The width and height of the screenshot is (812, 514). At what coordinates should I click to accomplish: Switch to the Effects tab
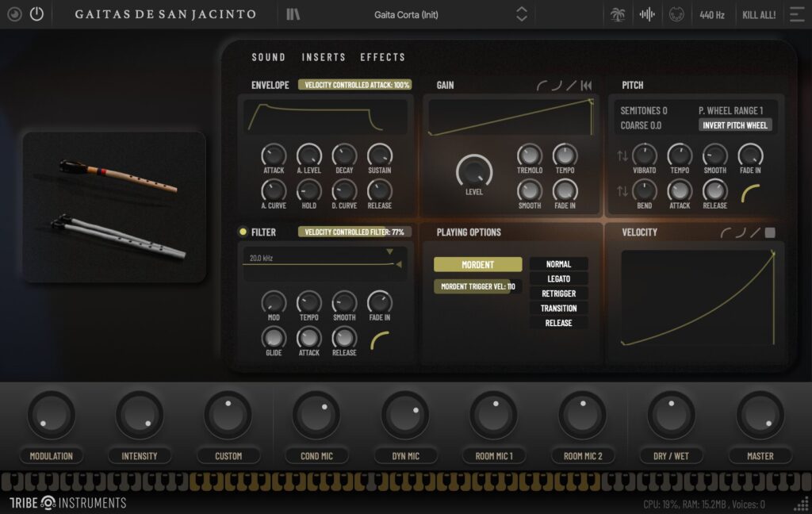383,57
